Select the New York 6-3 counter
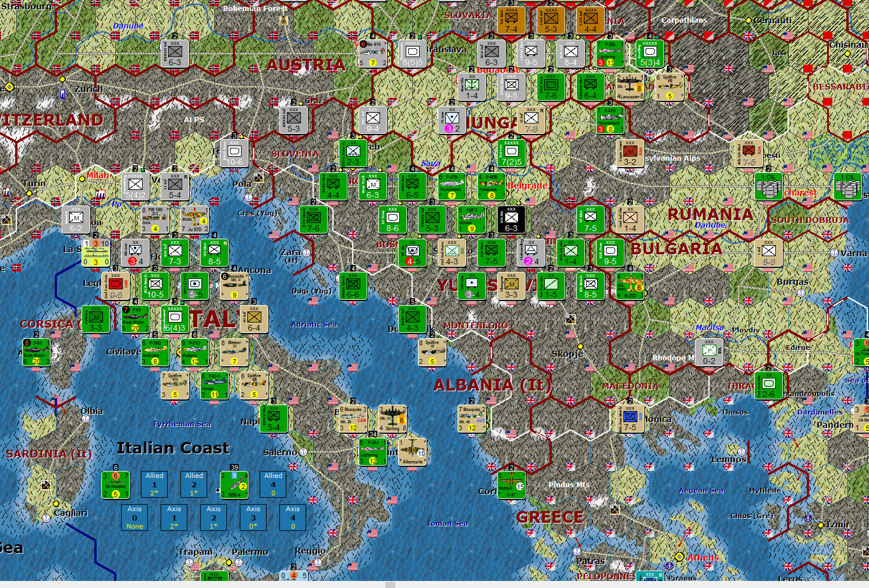Viewport: 869px width, 588px height. click(x=373, y=186)
